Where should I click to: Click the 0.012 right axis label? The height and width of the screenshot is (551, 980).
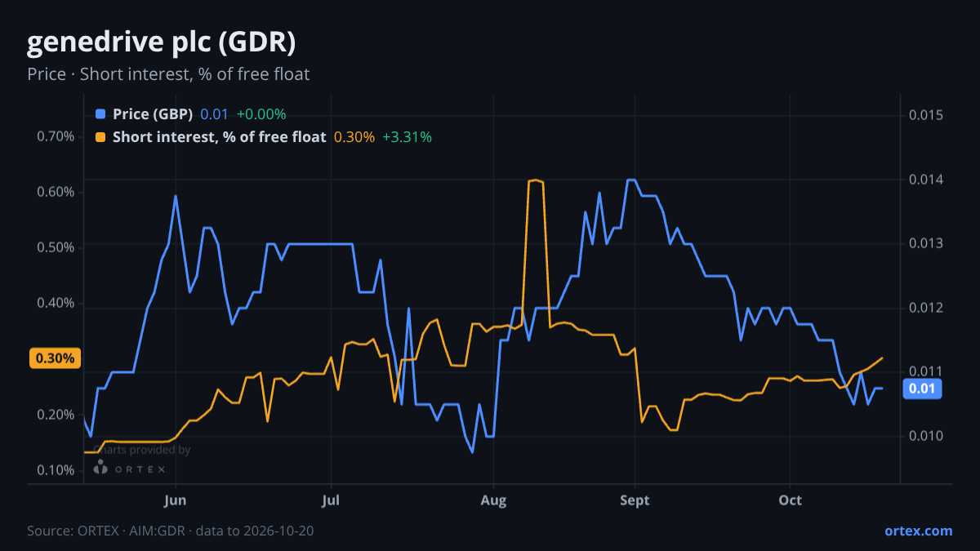926,308
